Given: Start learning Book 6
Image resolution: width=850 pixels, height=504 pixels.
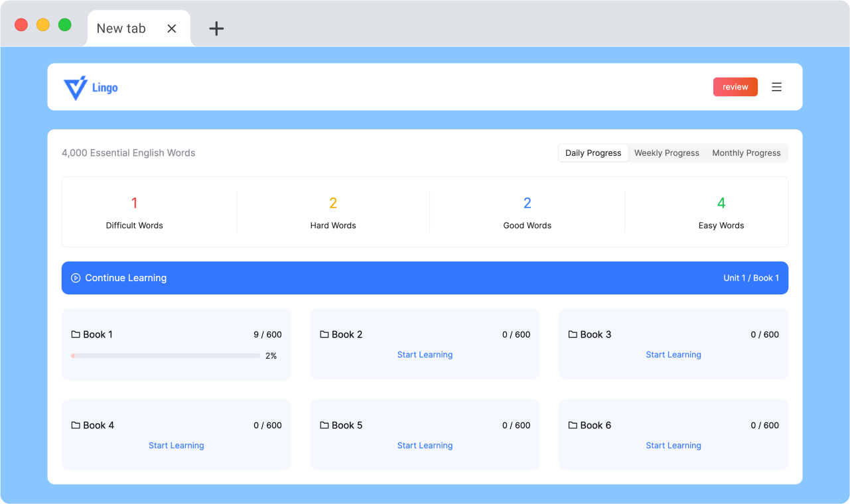Looking at the screenshot, I should 673,446.
